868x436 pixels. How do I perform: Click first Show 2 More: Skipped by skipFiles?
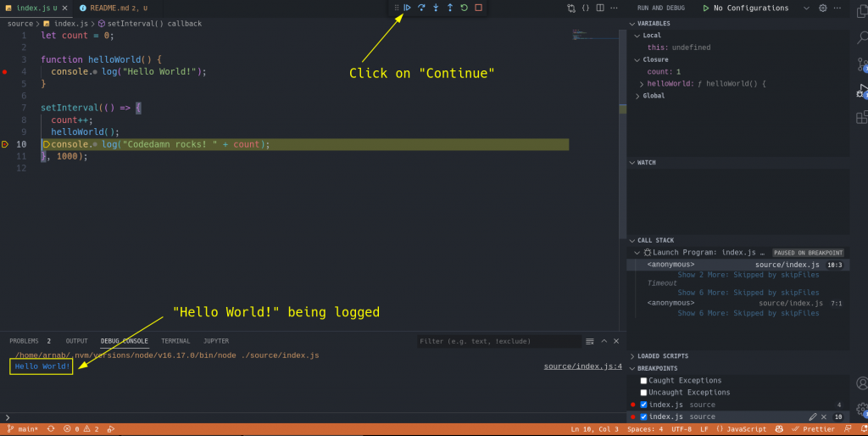[x=748, y=276]
